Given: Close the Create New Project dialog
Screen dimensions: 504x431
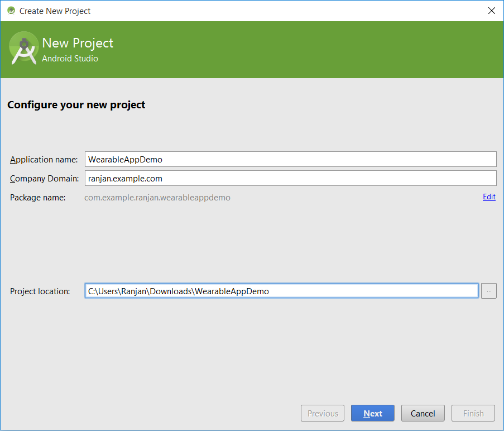Looking at the screenshot, I should [491, 11].
